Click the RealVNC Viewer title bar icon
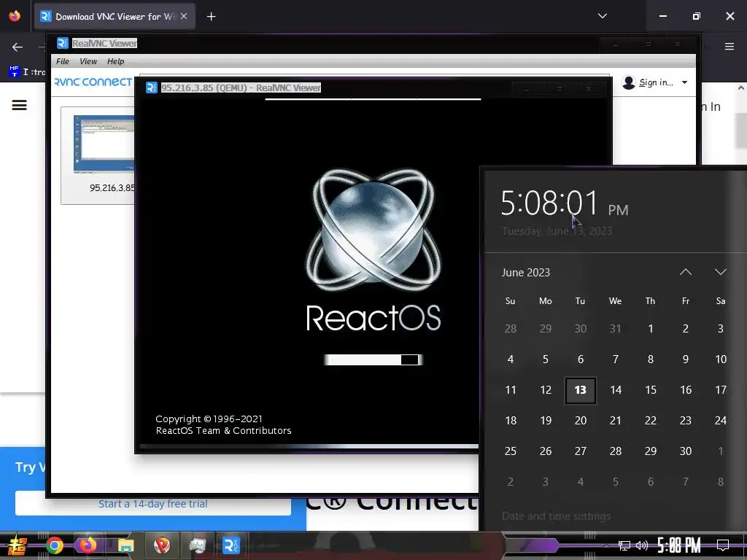 63,43
